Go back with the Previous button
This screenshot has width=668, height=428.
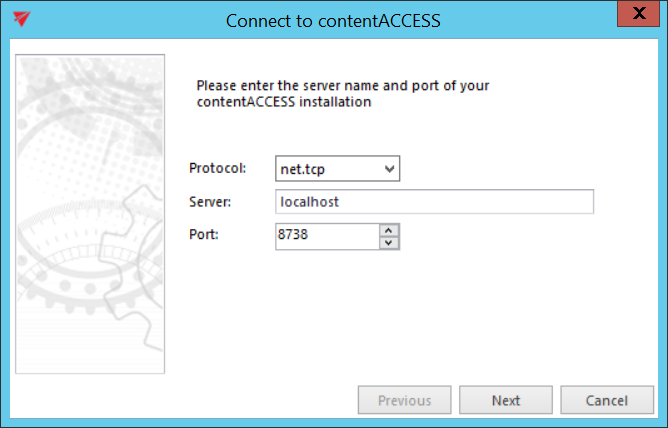[x=404, y=401]
